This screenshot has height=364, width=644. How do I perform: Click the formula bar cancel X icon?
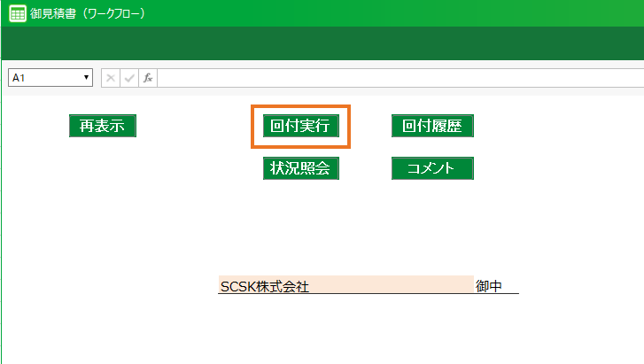pos(111,78)
